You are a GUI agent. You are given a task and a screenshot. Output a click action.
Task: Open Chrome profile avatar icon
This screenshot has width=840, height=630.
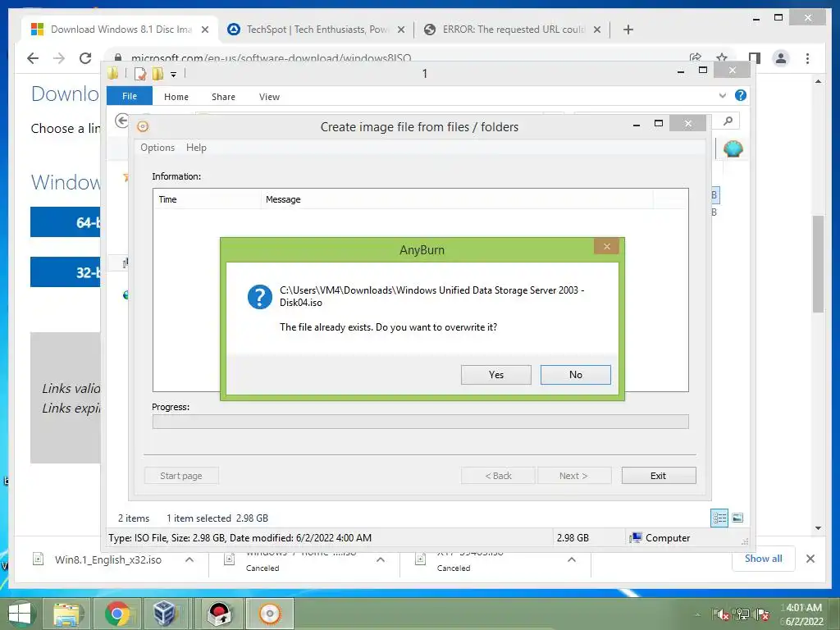point(781,58)
